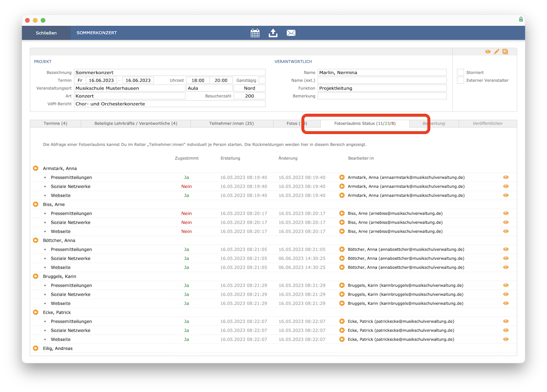The width and height of the screenshot is (547, 392).
Task: Click the envelope email icon in the header
Action: click(291, 33)
